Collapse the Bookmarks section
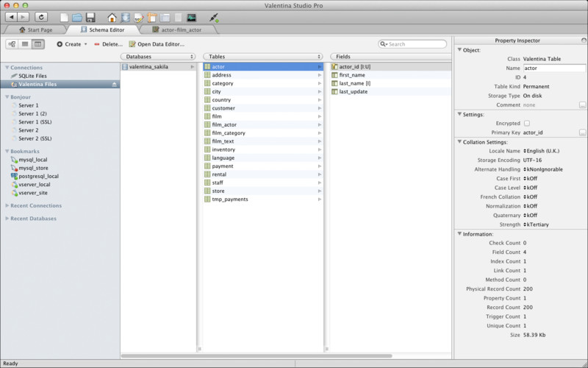588x368 pixels. tap(7, 152)
